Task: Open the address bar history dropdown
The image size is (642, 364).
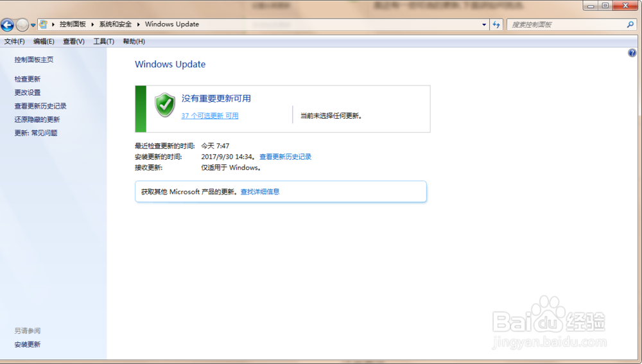Action: click(484, 24)
